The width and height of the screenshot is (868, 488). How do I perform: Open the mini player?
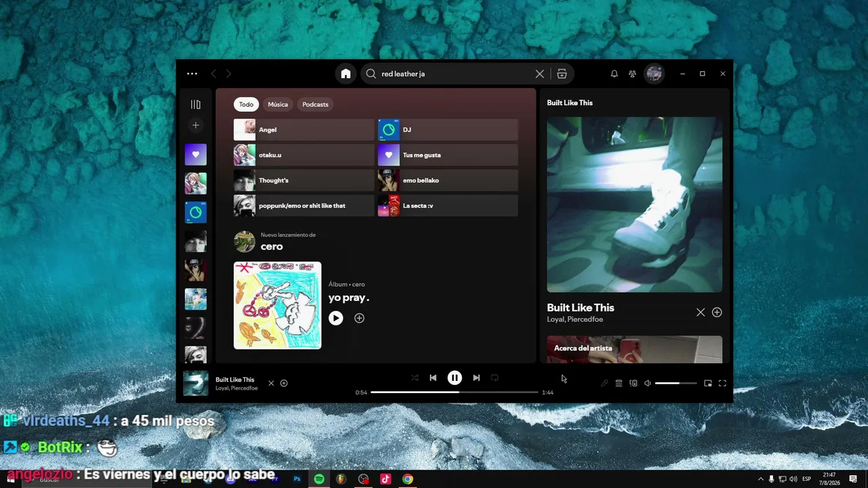708,384
